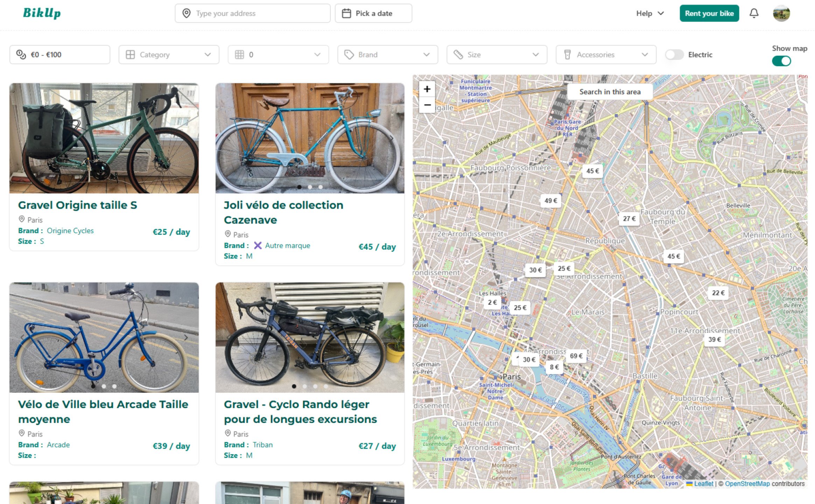The width and height of the screenshot is (815, 504).
Task: Click your profile avatar picture
Action: pyautogui.click(x=782, y=13)
